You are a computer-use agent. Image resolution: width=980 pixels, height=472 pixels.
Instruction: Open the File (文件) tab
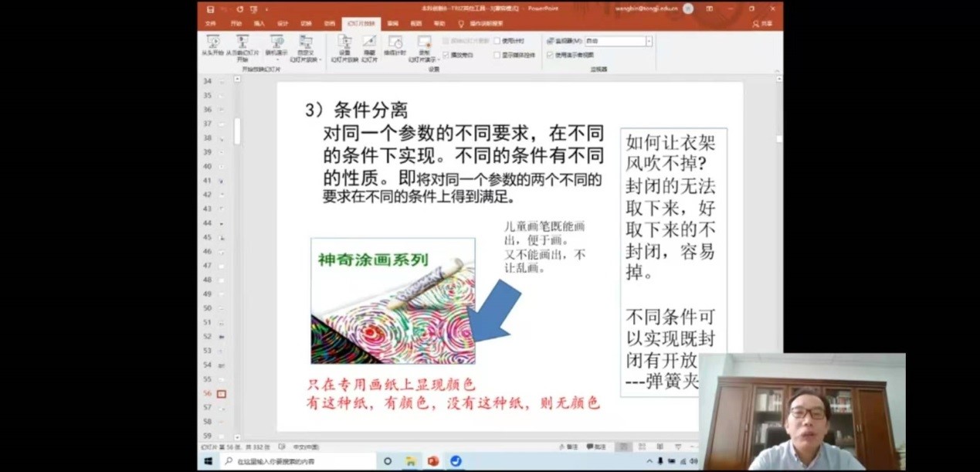coord(210,23)
